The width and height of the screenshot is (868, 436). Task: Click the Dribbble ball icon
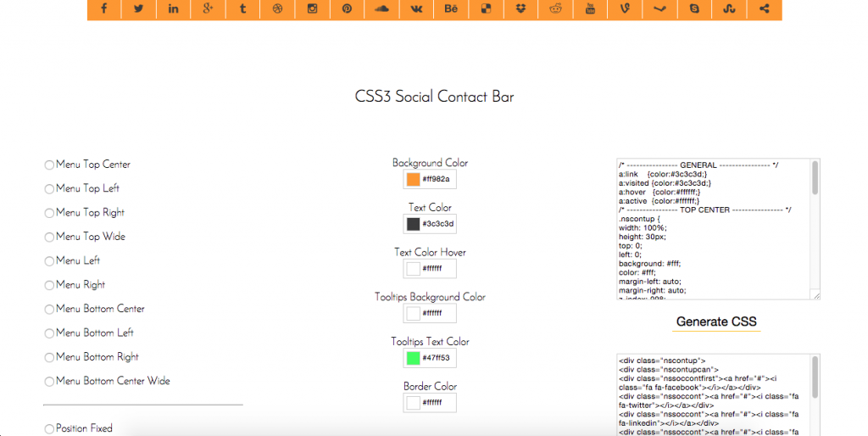(x=277, y=8)
